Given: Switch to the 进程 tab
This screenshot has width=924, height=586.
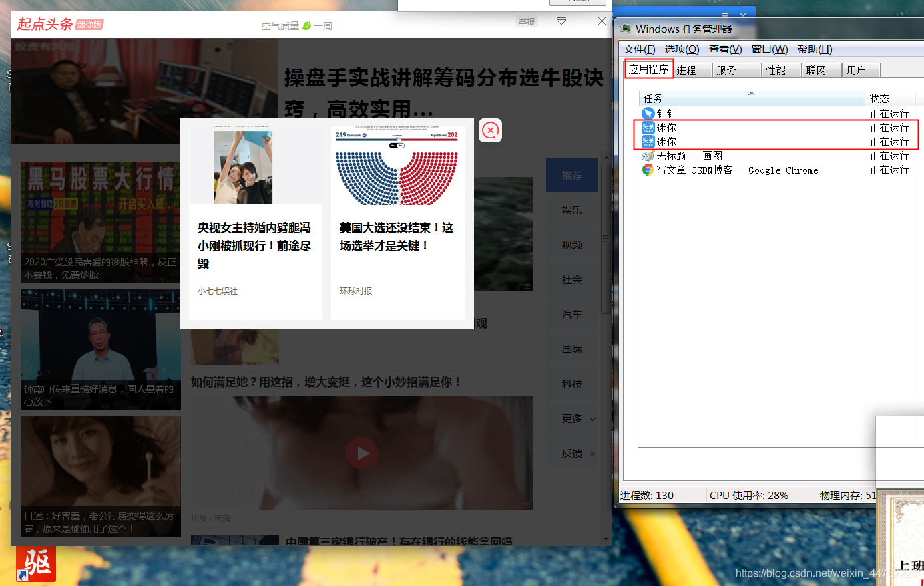Looking at the screenshot, I should (x=693, y=70).
